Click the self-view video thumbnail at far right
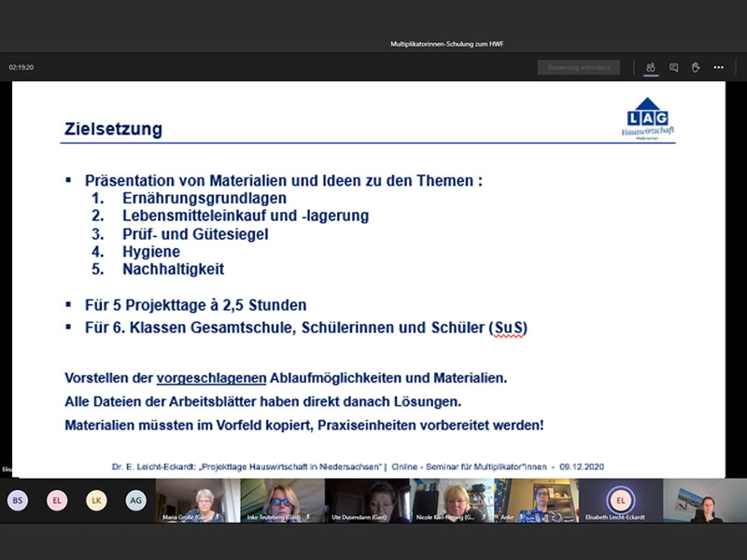This screenshot has width=747, height=560. tap(705, 500)
